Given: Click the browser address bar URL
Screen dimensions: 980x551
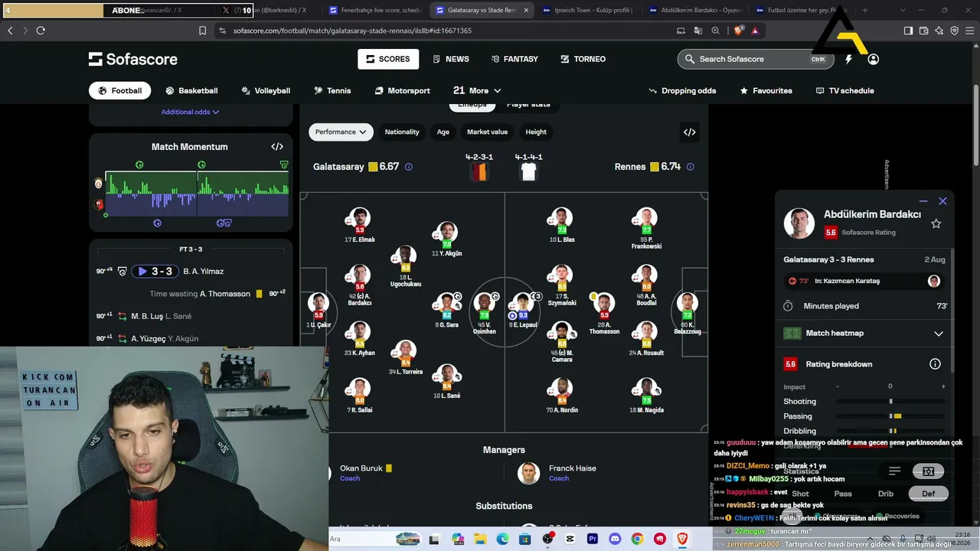Looking at the screenshot, I should 352,31.
